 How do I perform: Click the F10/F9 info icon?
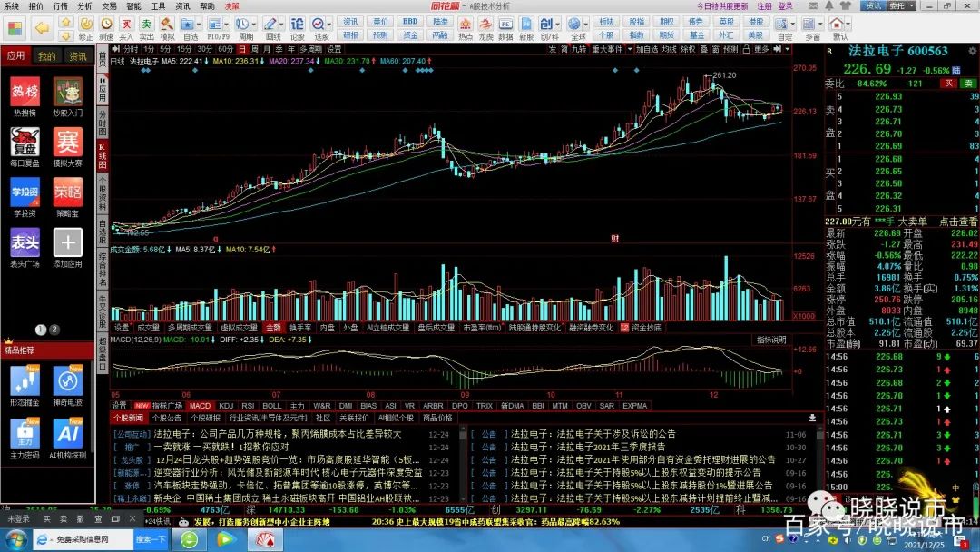pos(214,24)
